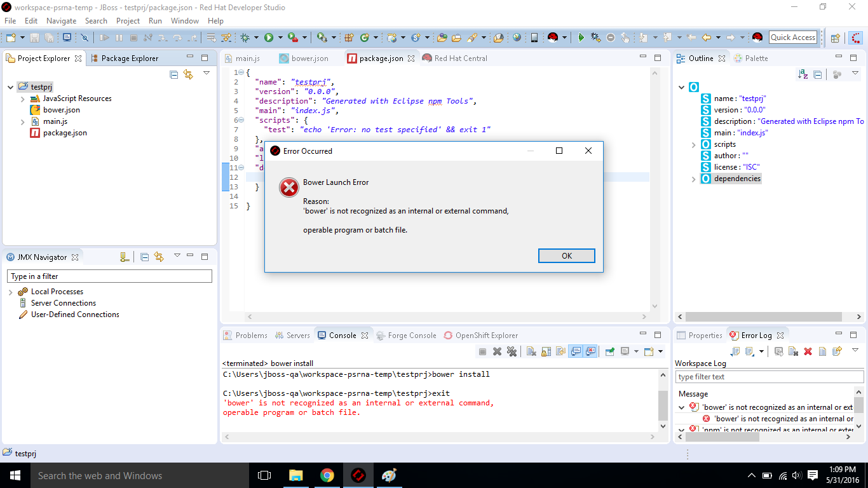Expand the main.js node in Project Explorer
The image size is (868, 488).
click(23, 122)
